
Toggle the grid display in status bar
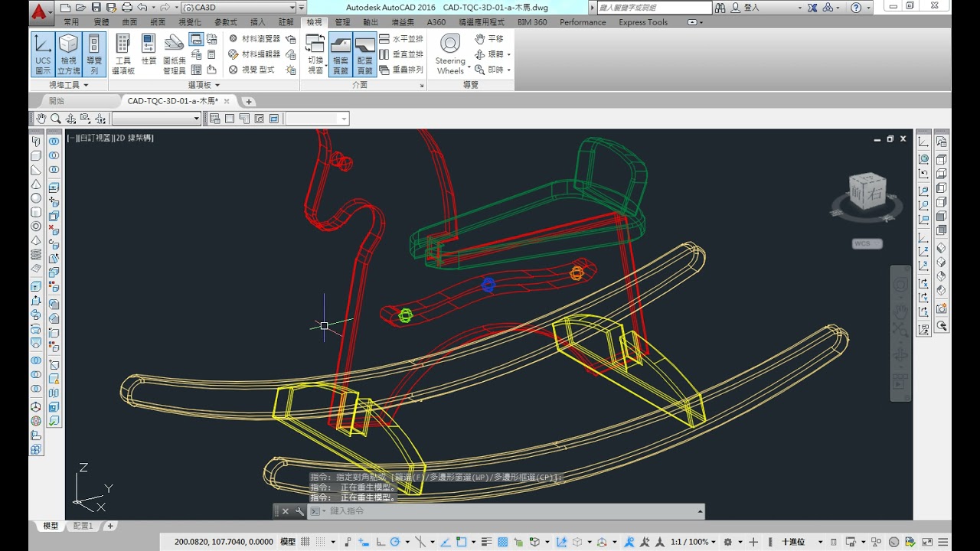pos(305,542)
